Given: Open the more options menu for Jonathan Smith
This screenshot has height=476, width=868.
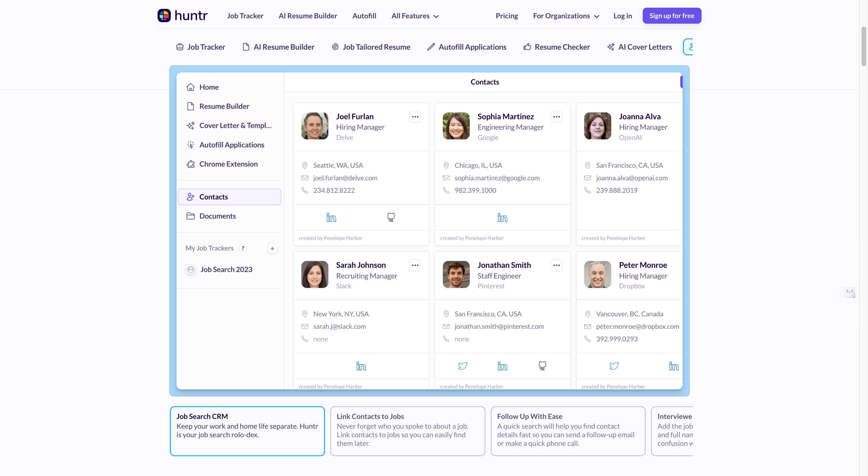Looking at the screenshot, I should pos(556,265).
